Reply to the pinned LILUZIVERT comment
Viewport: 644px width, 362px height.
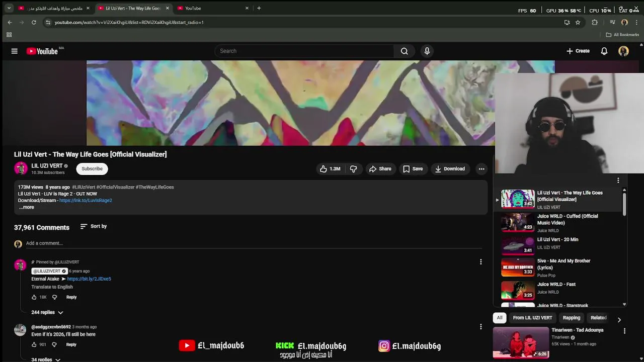coord(71,297)
